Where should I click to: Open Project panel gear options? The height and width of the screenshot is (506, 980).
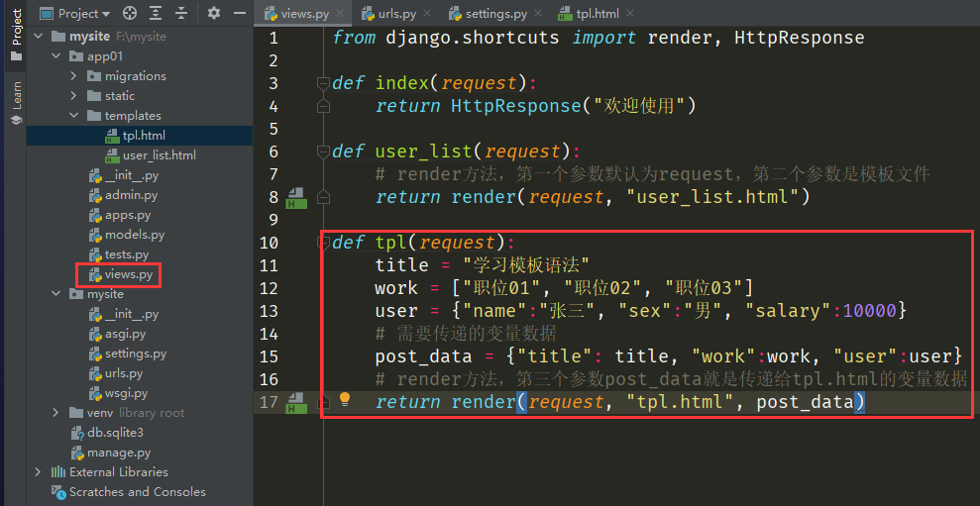click(214, 14)
